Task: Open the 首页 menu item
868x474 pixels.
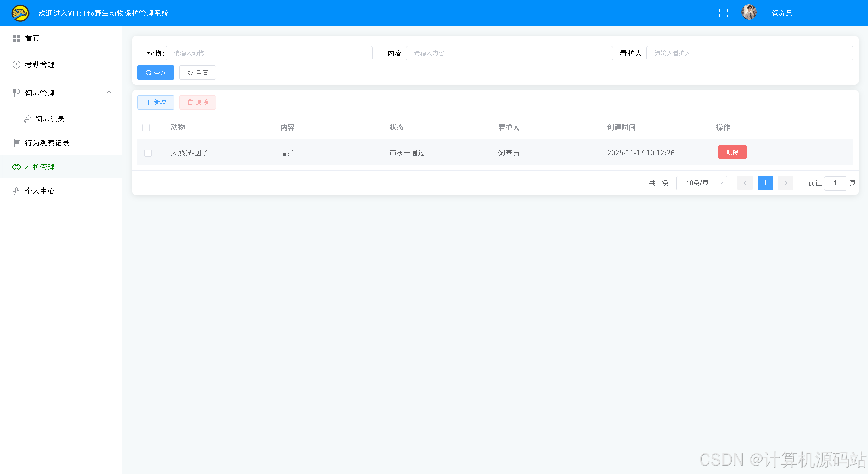Action: (x=61, y=39)
